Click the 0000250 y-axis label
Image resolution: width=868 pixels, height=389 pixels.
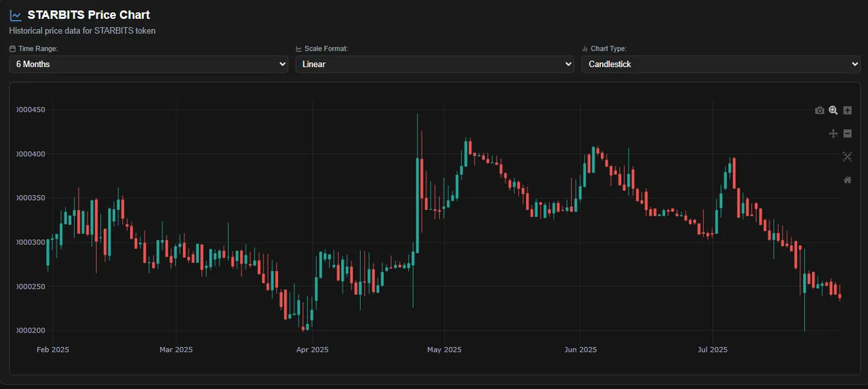31,287
